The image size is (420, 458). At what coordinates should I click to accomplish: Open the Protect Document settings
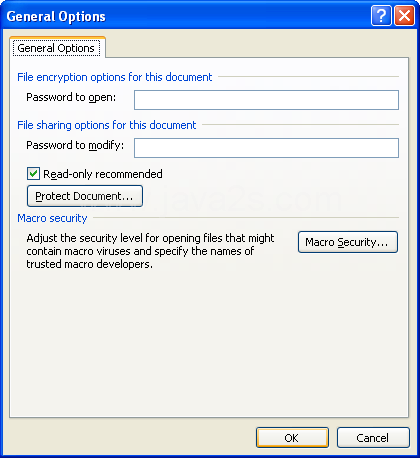[85, 196]
